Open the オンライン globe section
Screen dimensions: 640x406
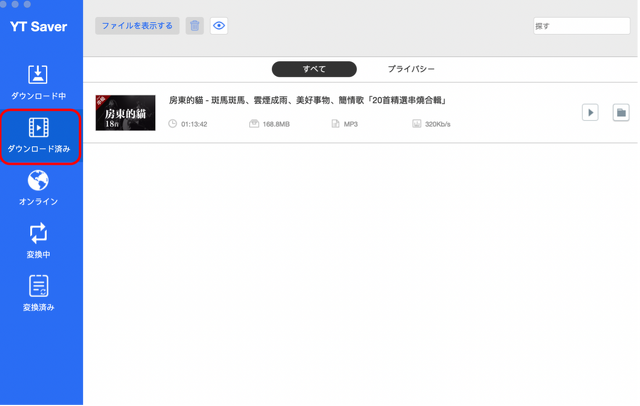coord(38,188)
